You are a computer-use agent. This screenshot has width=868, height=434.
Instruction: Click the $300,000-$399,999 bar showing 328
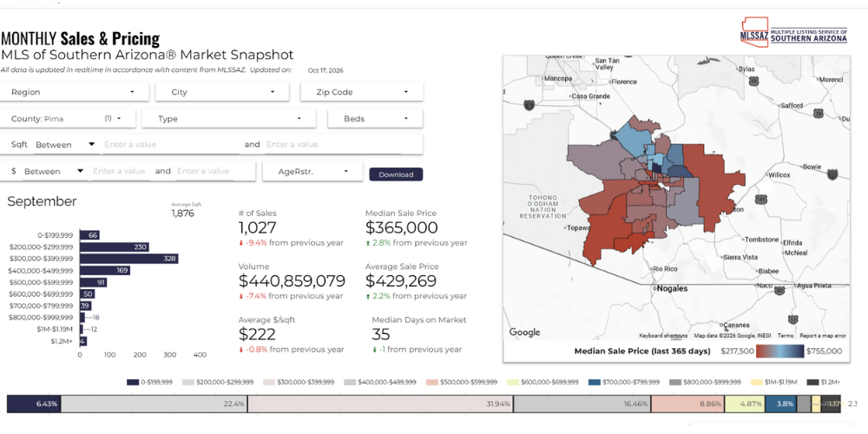pos(129,259)
